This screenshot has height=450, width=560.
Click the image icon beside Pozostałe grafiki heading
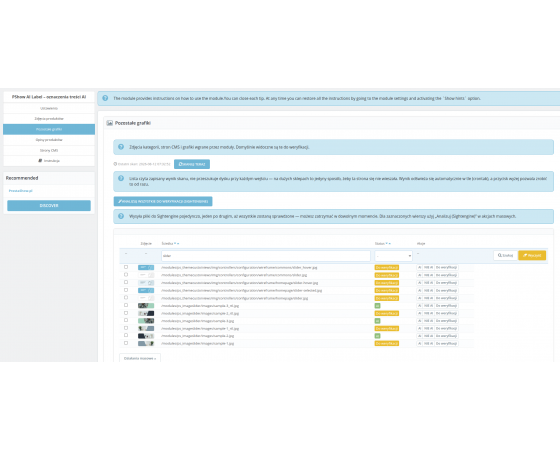110,123
